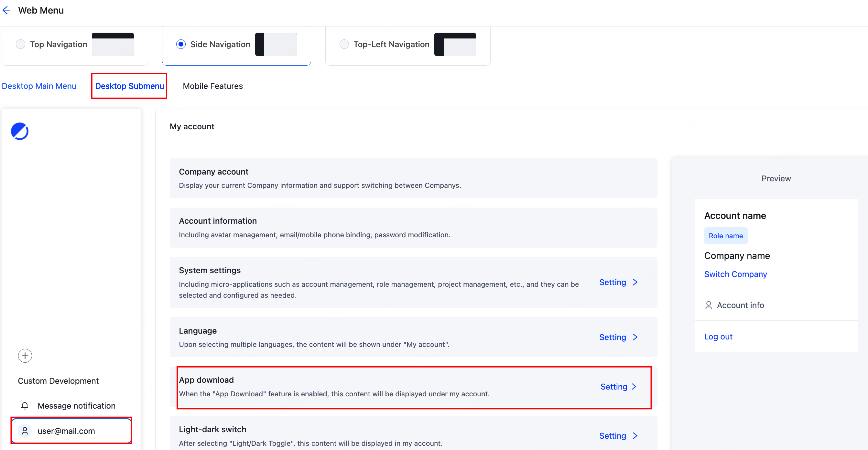Click the Message notification bell icon
The height and width of the screenshot is (450, 868).
[25, 406]
